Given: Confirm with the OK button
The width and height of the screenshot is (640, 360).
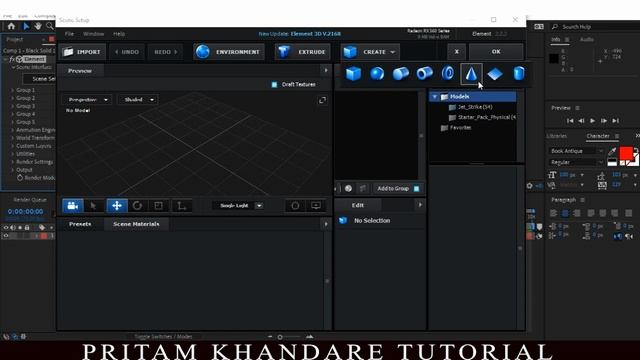Looking at the screenshot, I should click(x=496, y=52).
